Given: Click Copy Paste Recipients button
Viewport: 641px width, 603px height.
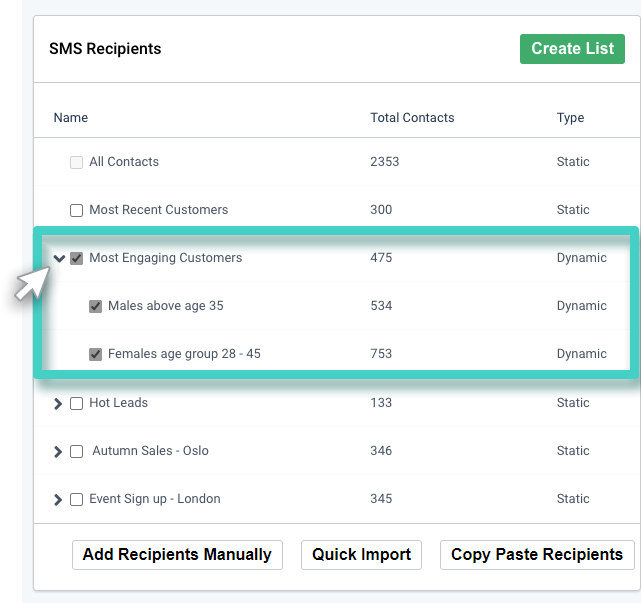Looking at the screenshot, I should click(x=537, y=555).
